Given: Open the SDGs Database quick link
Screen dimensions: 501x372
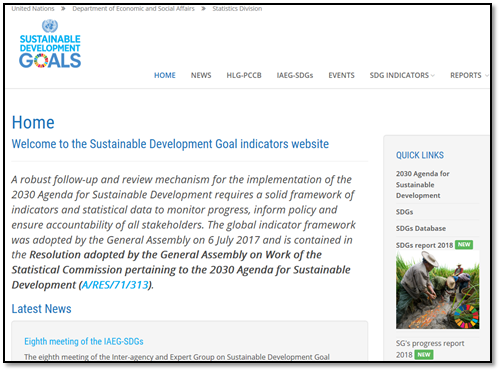Looking at the screenshot, I should pos(421,228).
